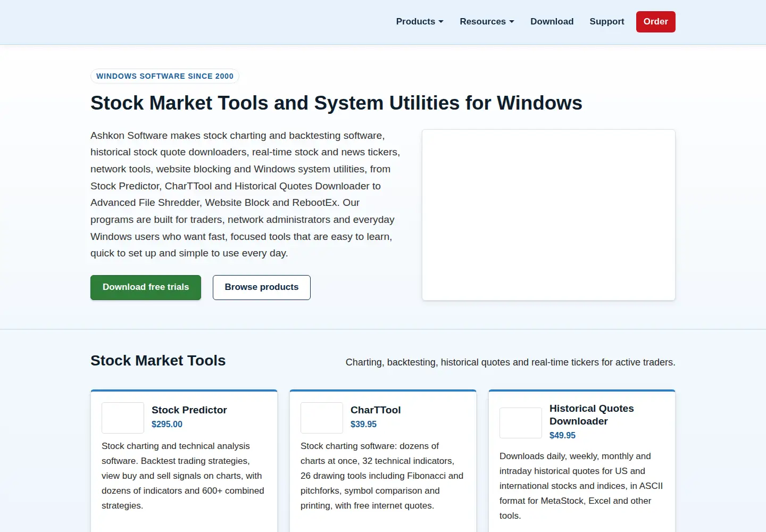Click the red Order button

(655, 22)
